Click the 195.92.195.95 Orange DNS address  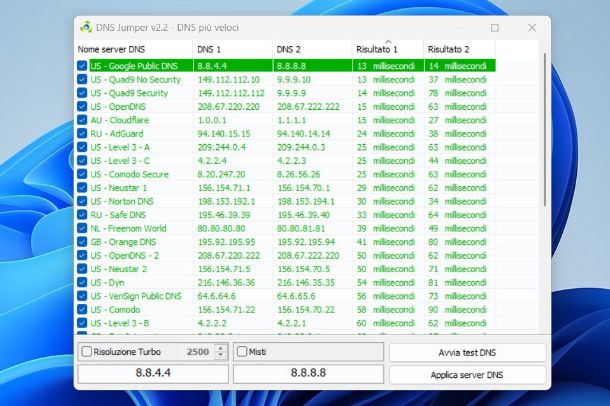pos(226,242)
